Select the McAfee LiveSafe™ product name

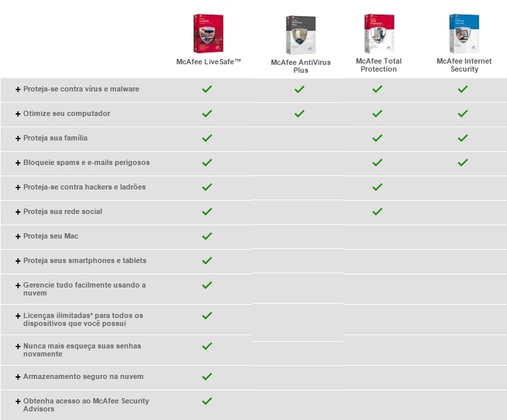[x=209, y=62]
